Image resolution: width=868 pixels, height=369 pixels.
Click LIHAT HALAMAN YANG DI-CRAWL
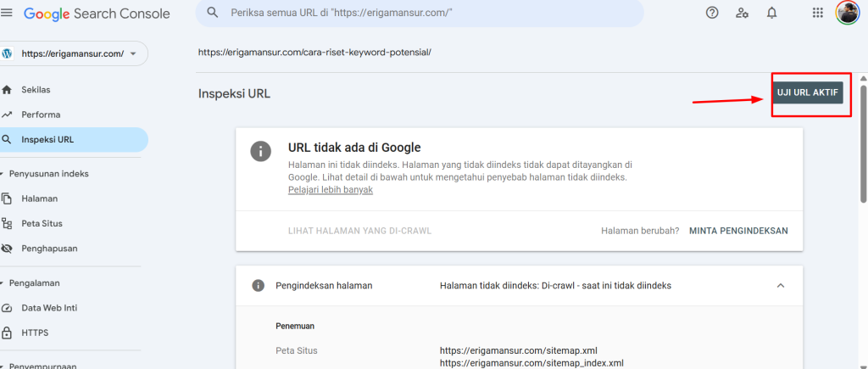tap(359, 231)
